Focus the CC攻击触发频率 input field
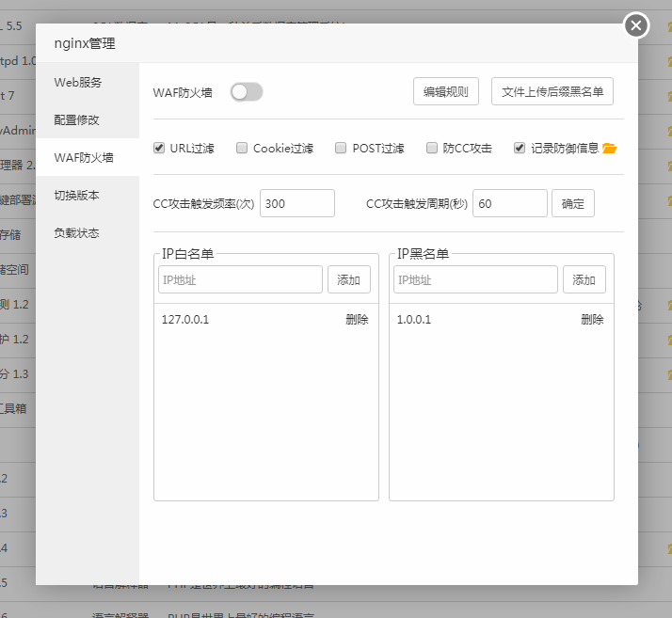Viewport: 672px width, 618px height. pos(296,203)
